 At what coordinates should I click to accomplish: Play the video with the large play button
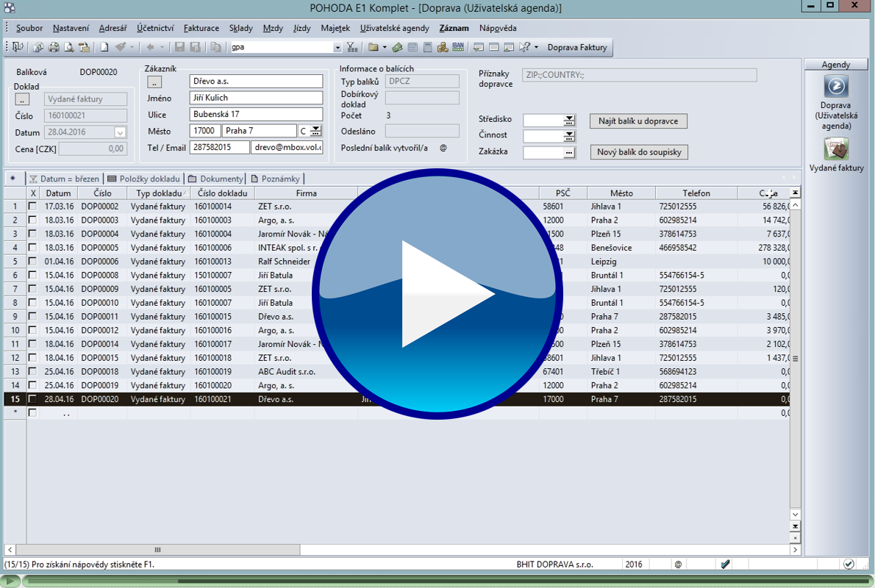437,293
